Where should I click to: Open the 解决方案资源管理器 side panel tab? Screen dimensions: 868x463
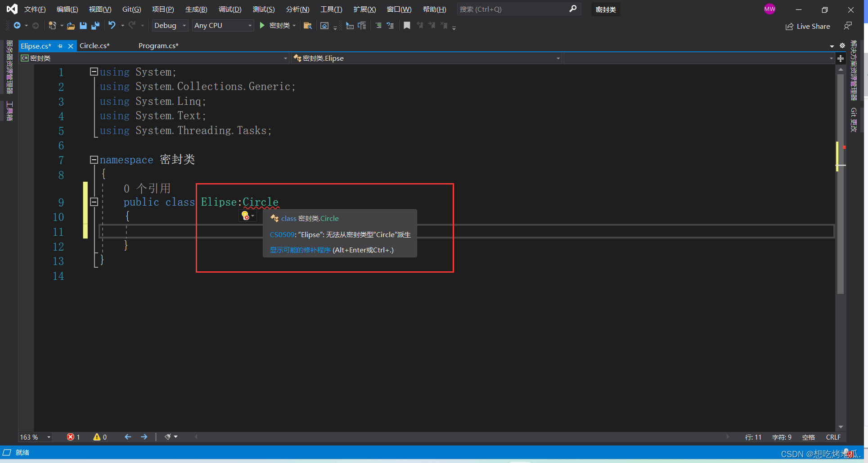[853, 70]
